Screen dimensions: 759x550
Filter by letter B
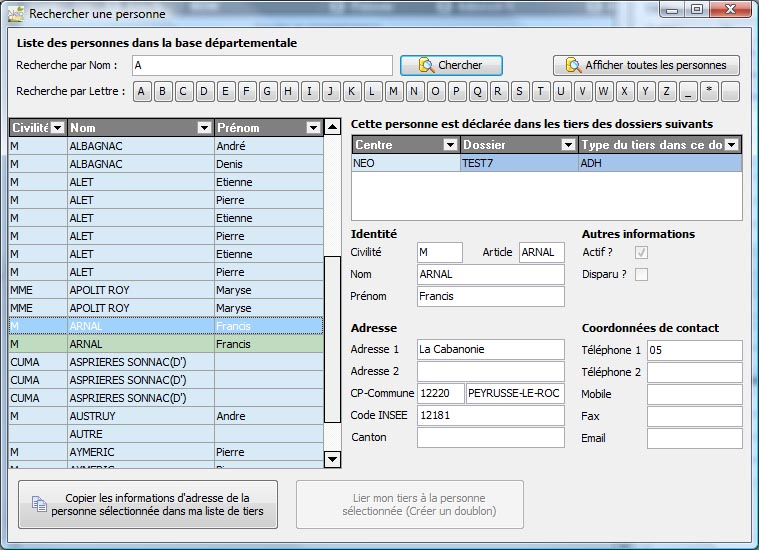pyautogui.click(x=163, y=92)
